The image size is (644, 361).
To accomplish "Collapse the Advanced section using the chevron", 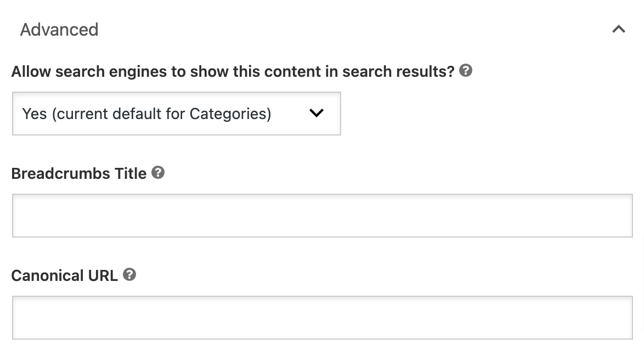I will click(619, 27).
